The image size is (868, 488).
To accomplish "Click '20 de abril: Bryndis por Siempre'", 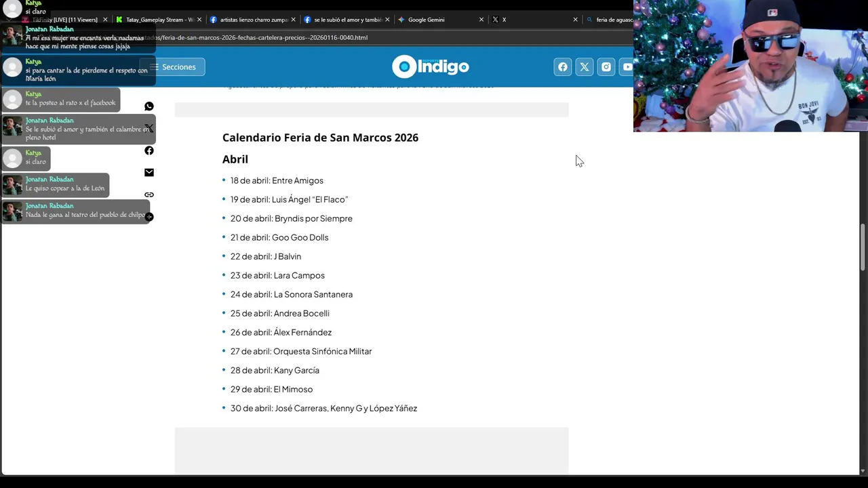I will [x=292, y=218].
